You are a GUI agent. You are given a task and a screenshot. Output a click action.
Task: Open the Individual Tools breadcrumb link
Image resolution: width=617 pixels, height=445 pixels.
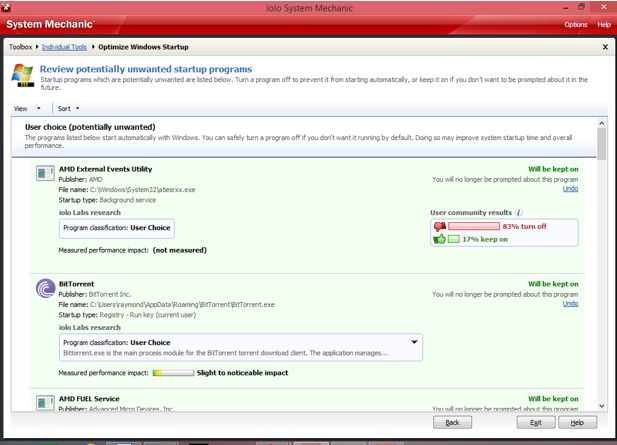pos(64,47)
